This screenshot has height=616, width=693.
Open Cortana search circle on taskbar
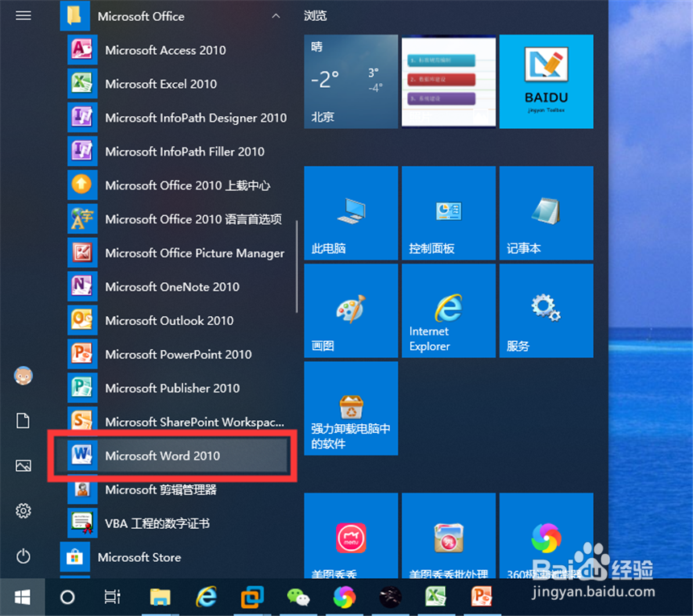[67, 597]
